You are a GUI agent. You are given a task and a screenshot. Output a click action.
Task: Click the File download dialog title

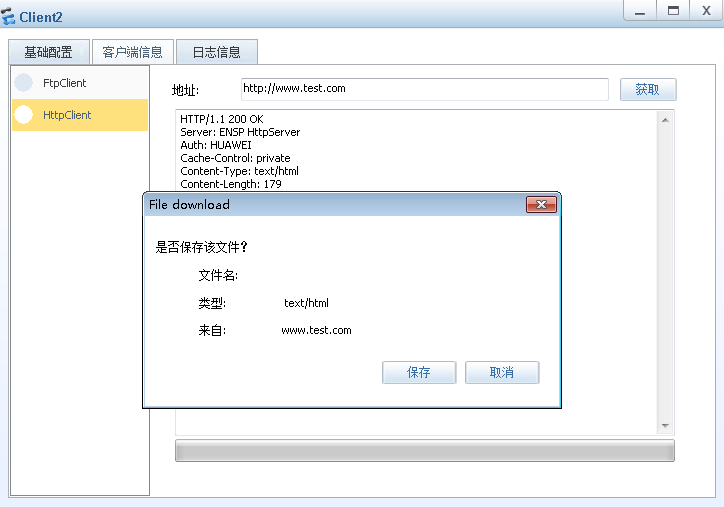(189, 205)
